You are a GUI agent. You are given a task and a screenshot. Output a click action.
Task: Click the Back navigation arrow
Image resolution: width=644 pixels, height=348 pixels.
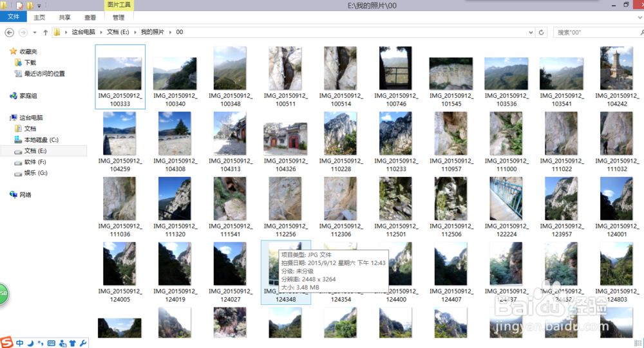click(x=9, y=32)
